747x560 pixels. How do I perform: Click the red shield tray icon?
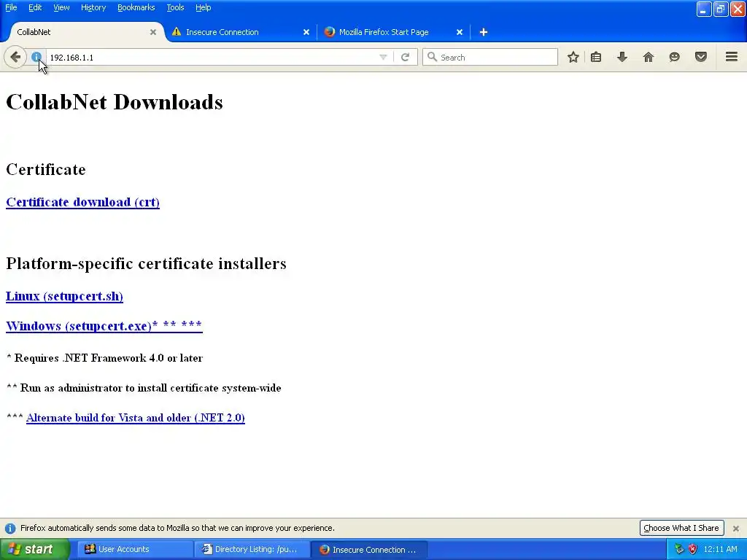tap(693, 549)
